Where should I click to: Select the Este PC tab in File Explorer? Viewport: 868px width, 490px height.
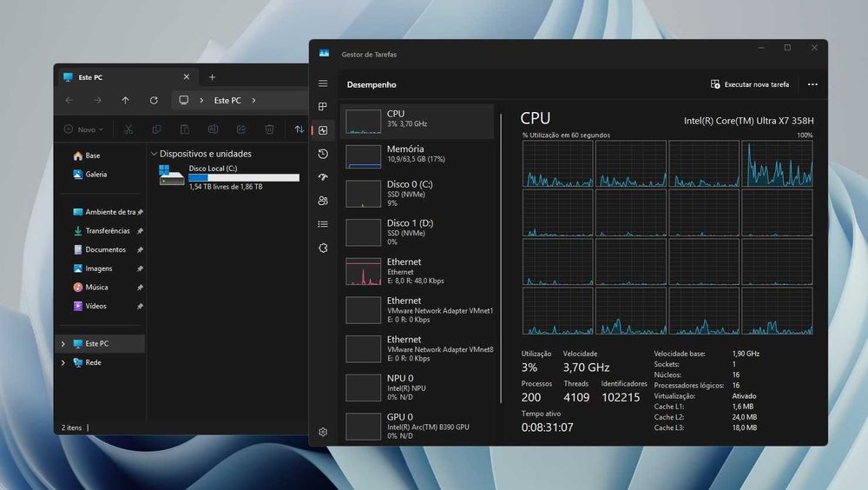tap(128, 77)
